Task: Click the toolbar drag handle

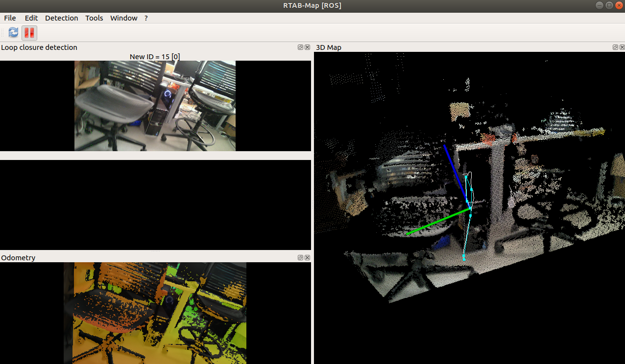Action: (2, 33)
